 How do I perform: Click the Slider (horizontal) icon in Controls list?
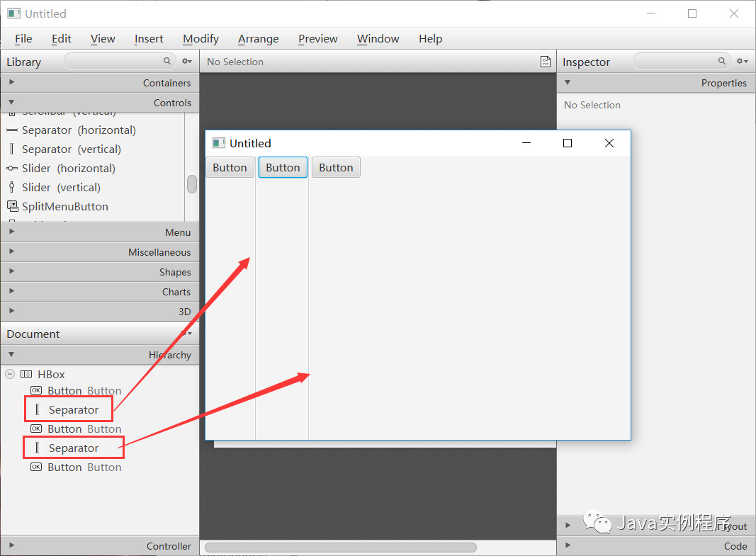click(13, 168)
